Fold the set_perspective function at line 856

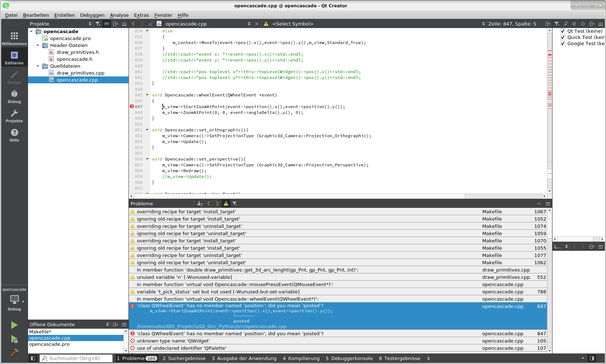click(147, 159)
